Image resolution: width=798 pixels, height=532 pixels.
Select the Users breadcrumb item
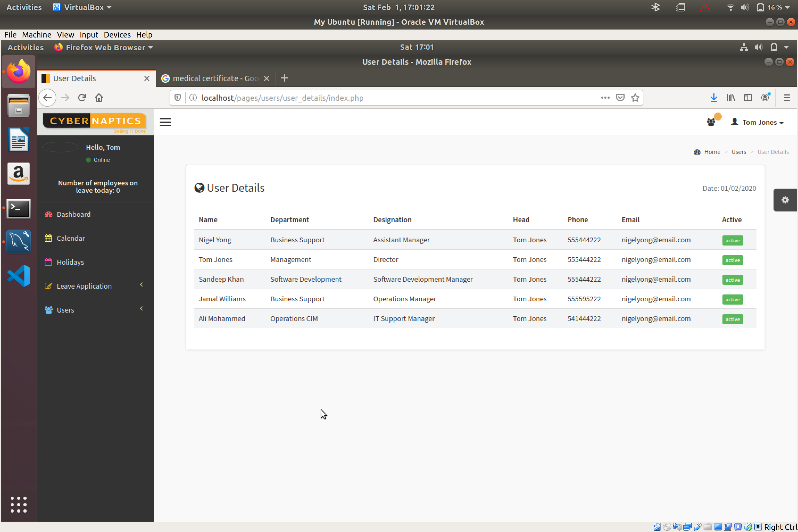pyautogui.click(x=739, y=151)
